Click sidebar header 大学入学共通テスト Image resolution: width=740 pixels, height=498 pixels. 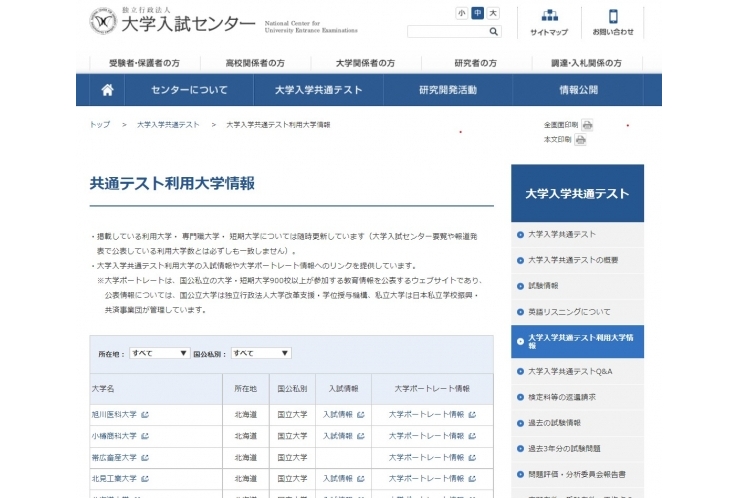pos(577,194)
